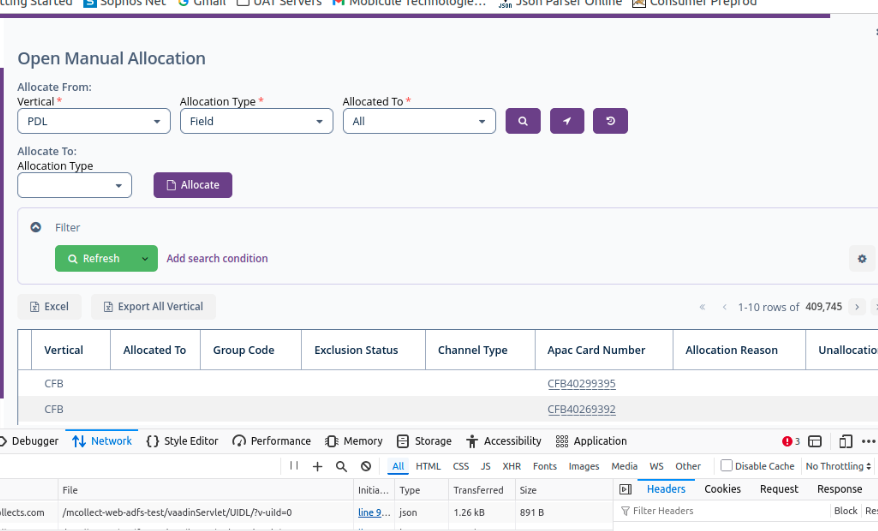This screenshot has width=878, height=531.
Task: Click the search icon in Network toolbar
Action: [341, 466]
